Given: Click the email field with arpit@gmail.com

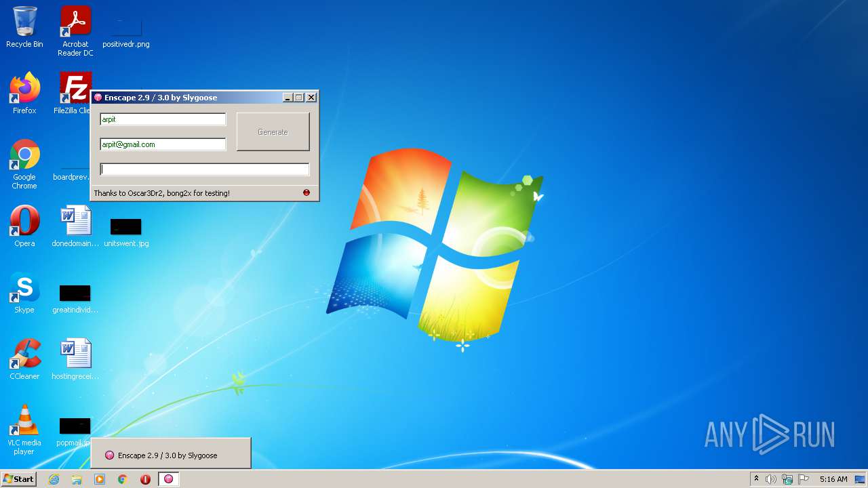Looking at the screenshot, I should tap(163, 144).
